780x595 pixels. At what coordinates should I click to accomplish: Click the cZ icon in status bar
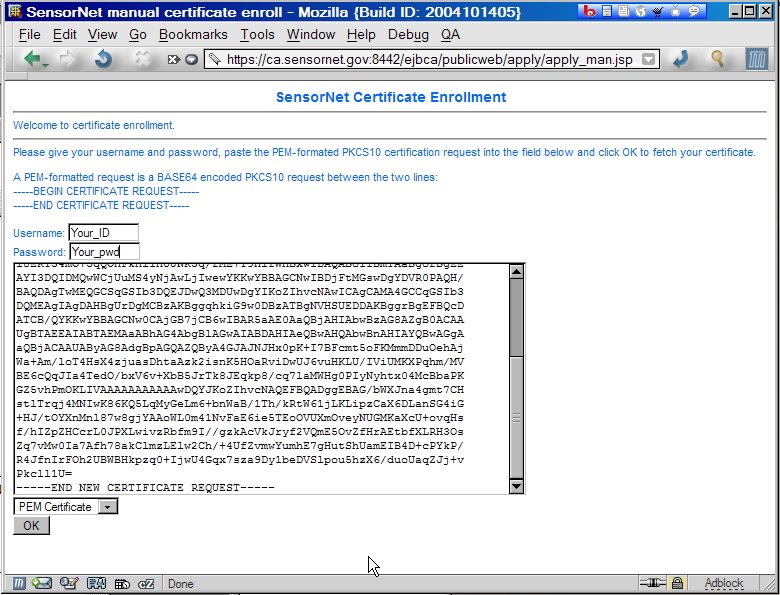[146, 584]
